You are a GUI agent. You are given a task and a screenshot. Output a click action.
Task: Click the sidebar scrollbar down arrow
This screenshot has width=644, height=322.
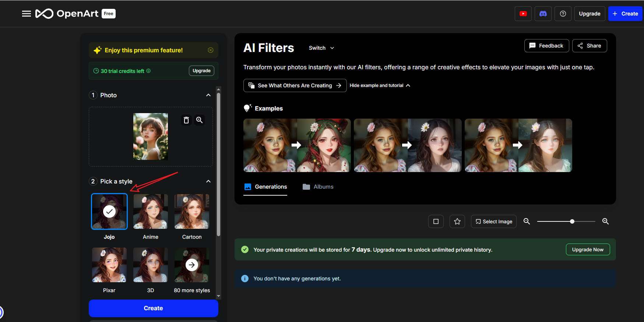click(x=219, y=296)
